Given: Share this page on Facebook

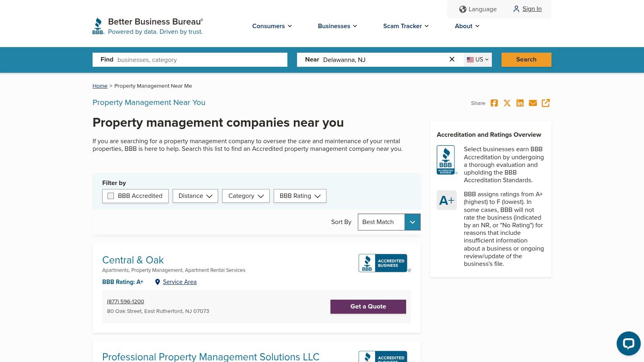Looking at the screenshot, I should point(494,103).
